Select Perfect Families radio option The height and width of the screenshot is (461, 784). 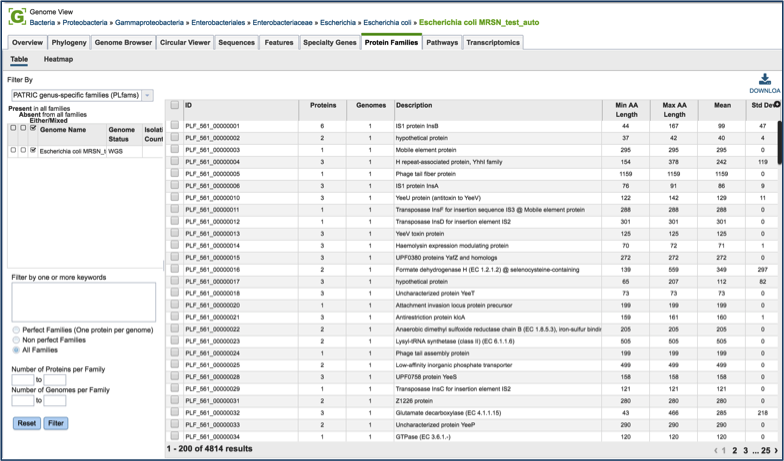(x=16, y=330)
